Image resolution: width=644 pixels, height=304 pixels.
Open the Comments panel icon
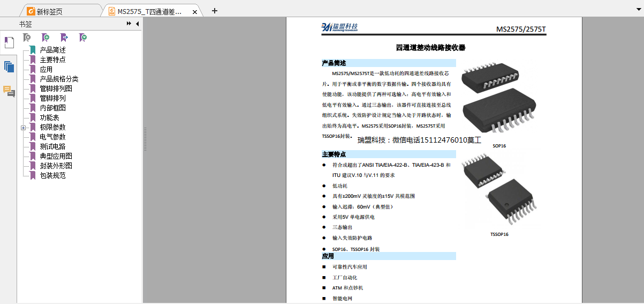tap(9, 91)
